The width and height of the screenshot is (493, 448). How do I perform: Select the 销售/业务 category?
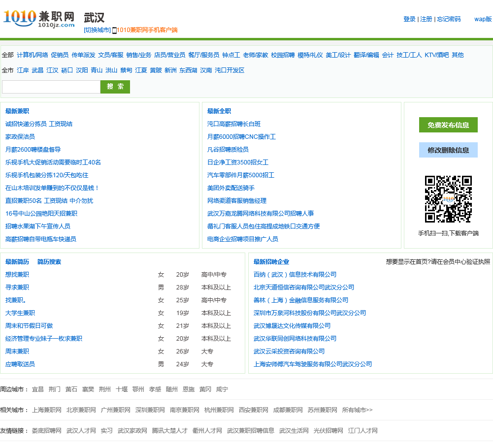coord(139,55)
